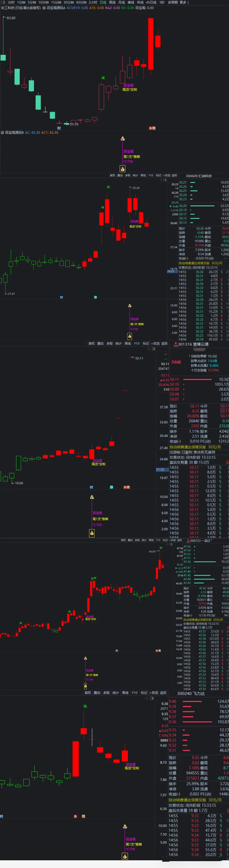Toggle 复权 beside 300240 飞力达
229x868 pixels.
(88, 693)
